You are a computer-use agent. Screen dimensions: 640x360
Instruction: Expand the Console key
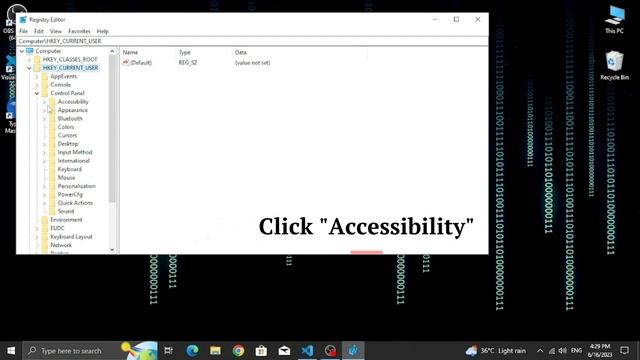pos(37,85)
